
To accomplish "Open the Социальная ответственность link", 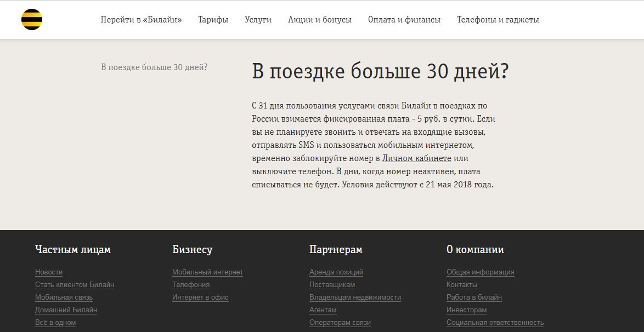I will 495,323.
